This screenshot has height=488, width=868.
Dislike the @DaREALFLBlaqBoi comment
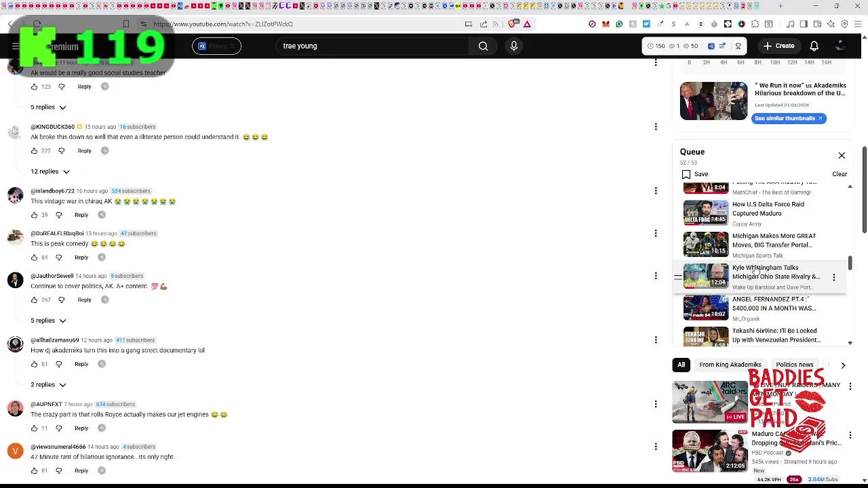click(x=58, y=257)
